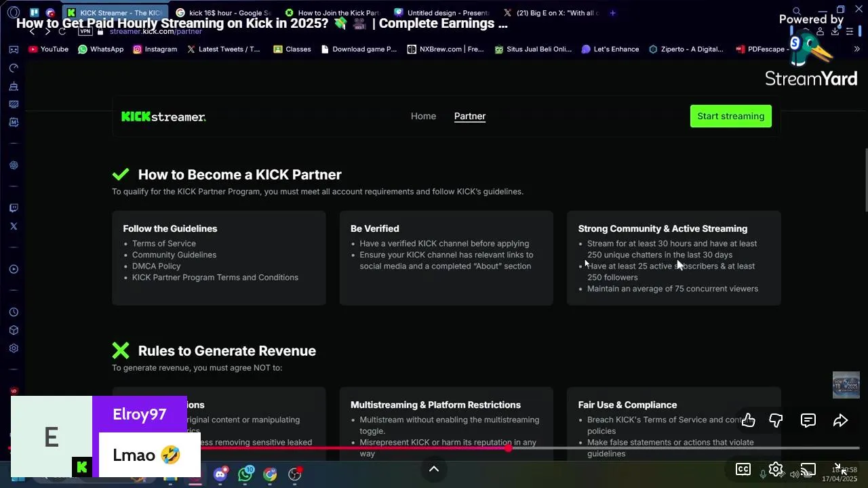Viewport: 868px width, 488px height.
Task: Click the "Community Guidelines" list item
Action: (174, 255)
